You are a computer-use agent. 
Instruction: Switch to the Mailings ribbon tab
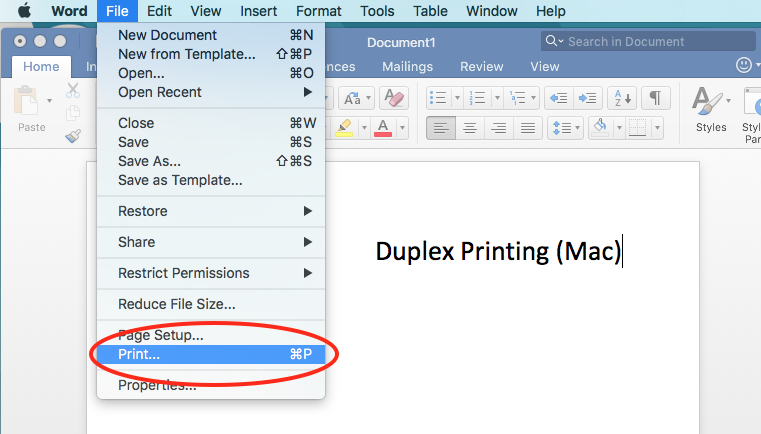407,67
